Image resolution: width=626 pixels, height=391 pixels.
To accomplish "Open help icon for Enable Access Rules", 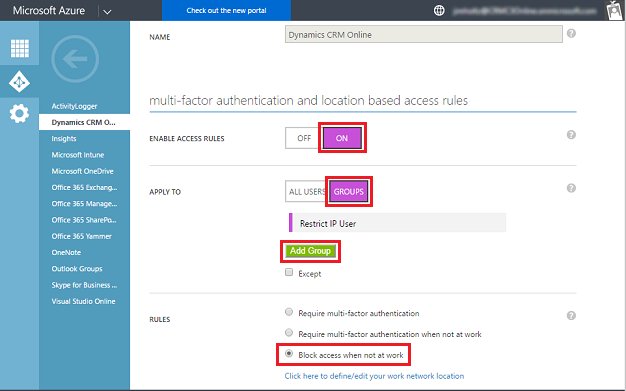I will pyautogui.click(x=571, y=135).
